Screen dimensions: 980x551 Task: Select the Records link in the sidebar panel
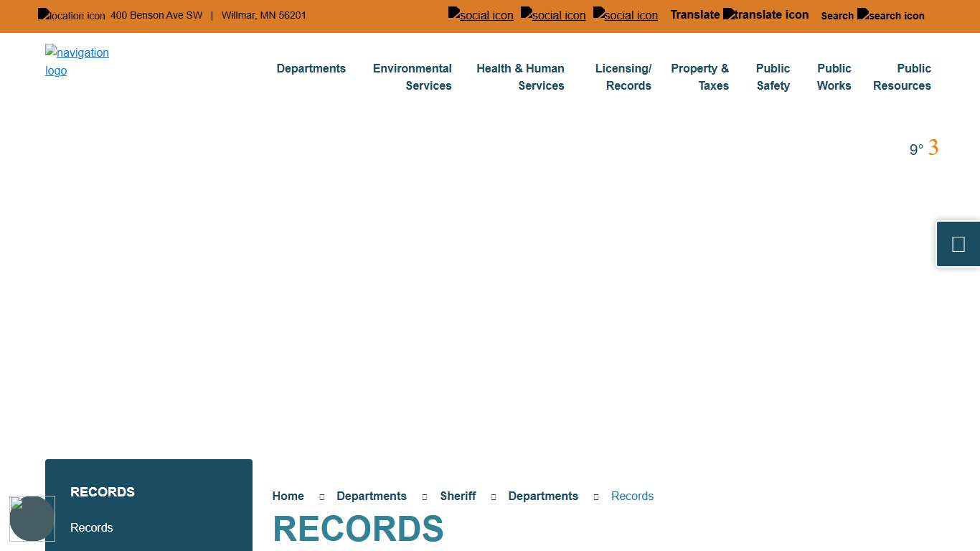coord(92,527)
